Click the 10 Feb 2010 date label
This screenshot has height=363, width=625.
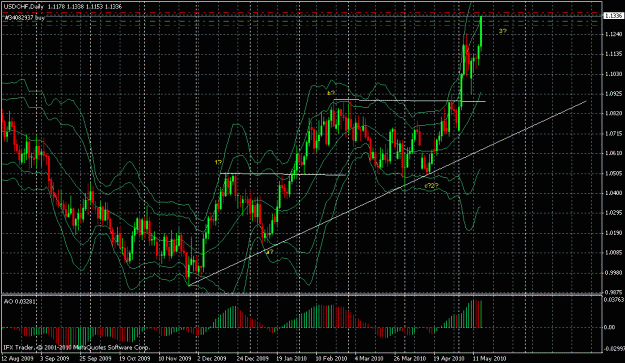coord(332,358)
